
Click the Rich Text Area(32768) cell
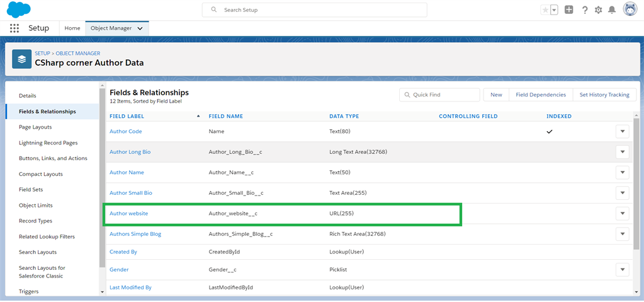coord(358,234)
